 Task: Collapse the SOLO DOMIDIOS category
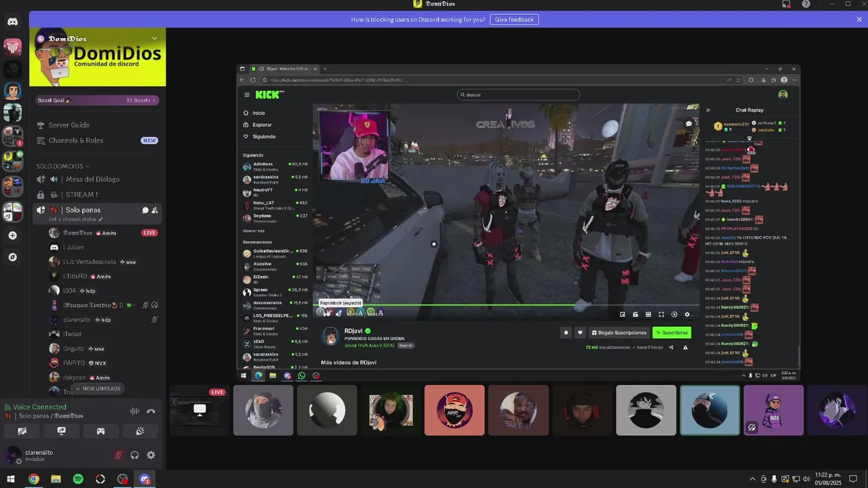coord(62,166)
